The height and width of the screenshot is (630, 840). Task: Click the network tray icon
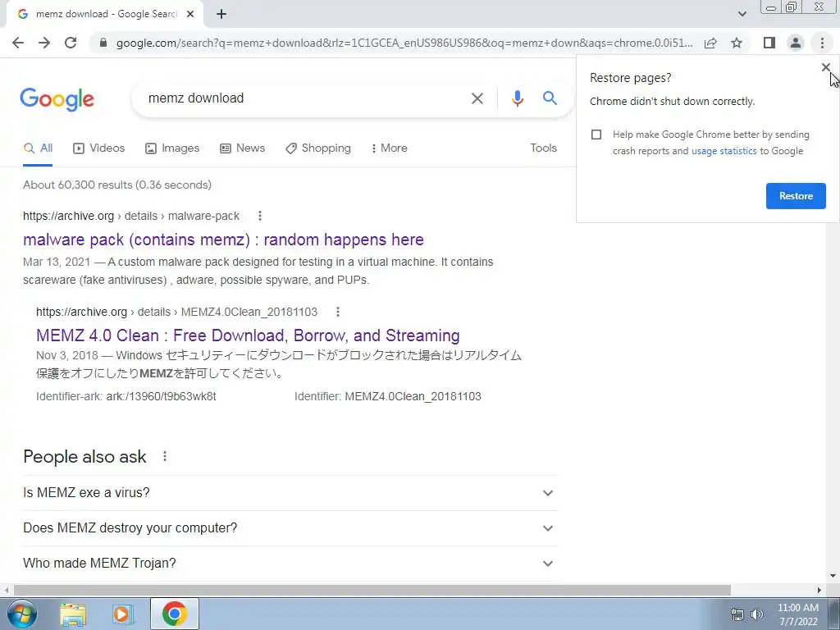pyautogui.click(x=737, y=614)
